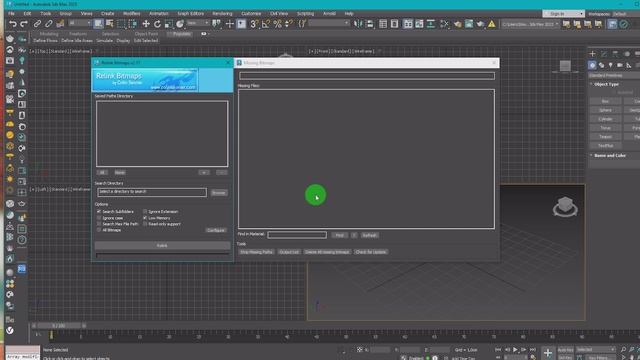This screenshot has width=640, height=360.
Task: Open the Create tab in command panel
Action: click(593, 53)
